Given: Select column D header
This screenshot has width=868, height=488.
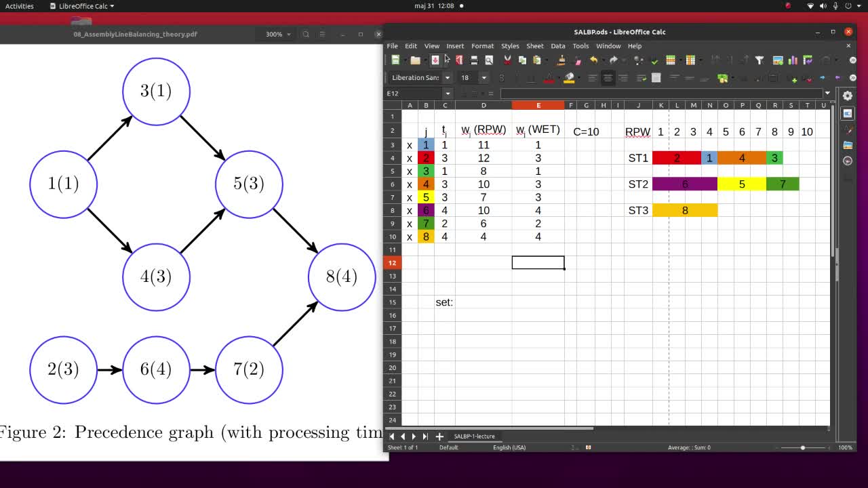Looking at the screenshot, I should (x=484, y=105).
